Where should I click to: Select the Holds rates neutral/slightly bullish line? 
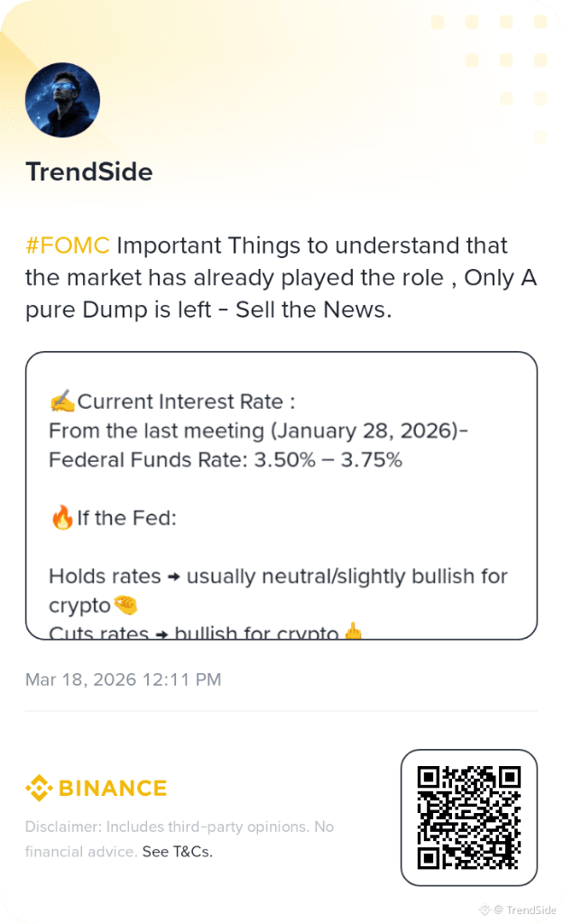[x=278, y=590]
